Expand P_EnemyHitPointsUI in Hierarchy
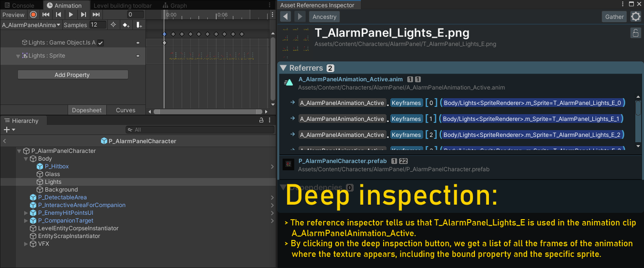This screenshot has width=644, height=268. [26, 213]
